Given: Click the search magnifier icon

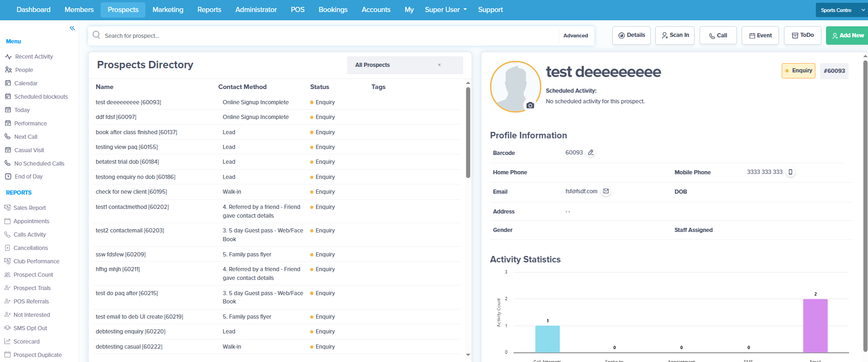Looking at the screenshot, I should [96, 35].
